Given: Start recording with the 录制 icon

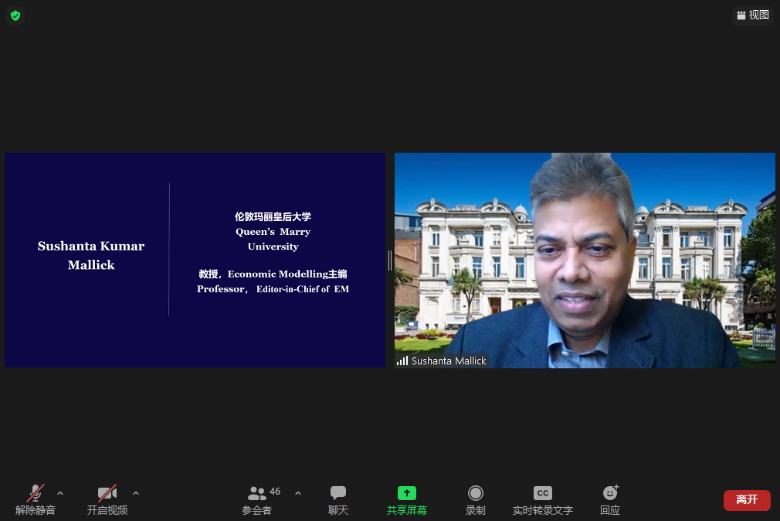Looking at the screenshot, I should click(x=475, y=498).
